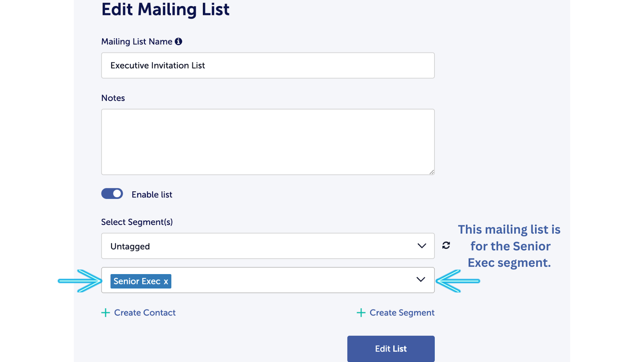Screen dimensions: 644x362
Task: Grab the Notes box resize handle
Action: (x=431, y=172)
